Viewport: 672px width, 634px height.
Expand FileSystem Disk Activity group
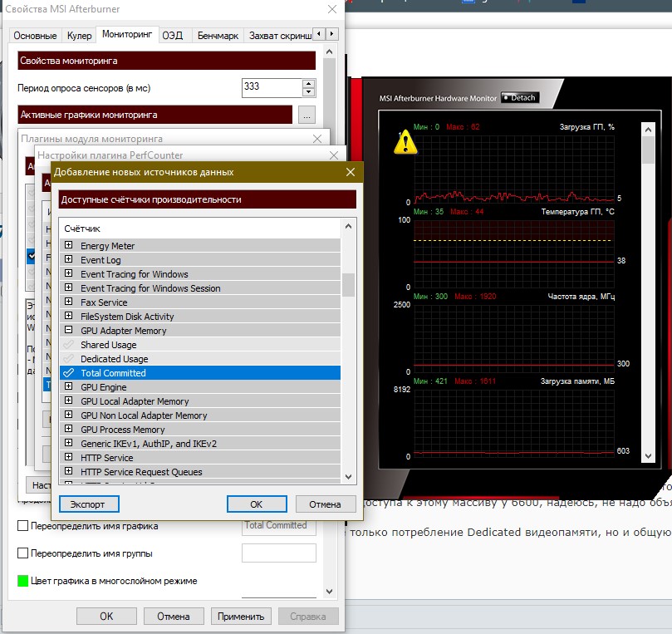68,316
